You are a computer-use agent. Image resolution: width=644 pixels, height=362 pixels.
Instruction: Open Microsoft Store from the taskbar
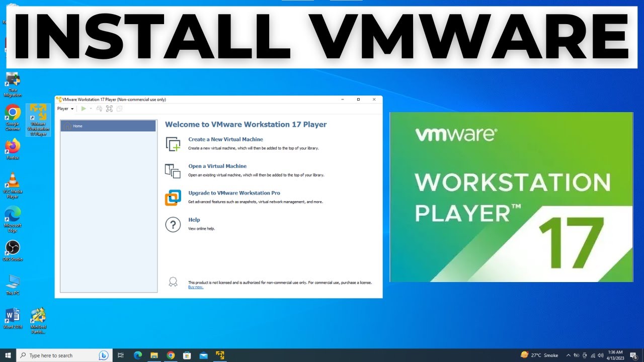coord(187,355)
